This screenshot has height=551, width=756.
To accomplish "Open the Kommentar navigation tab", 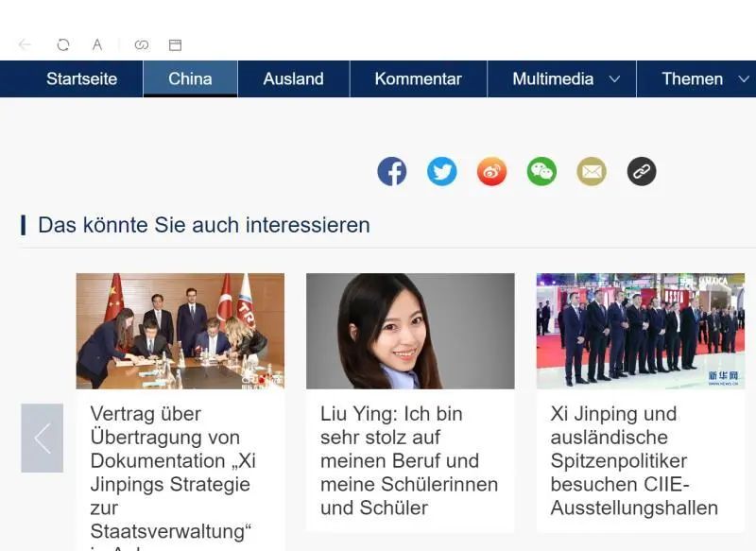I will (x=419, y=78).
